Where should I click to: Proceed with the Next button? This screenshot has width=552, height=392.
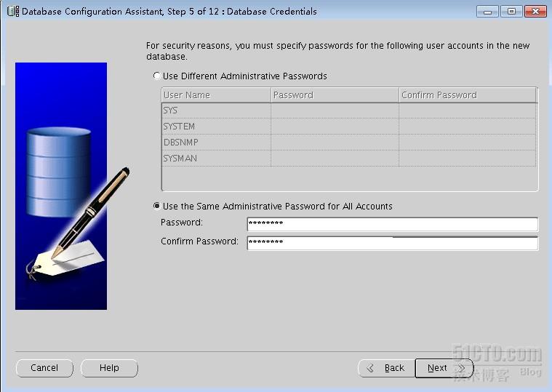click(444, 368)
